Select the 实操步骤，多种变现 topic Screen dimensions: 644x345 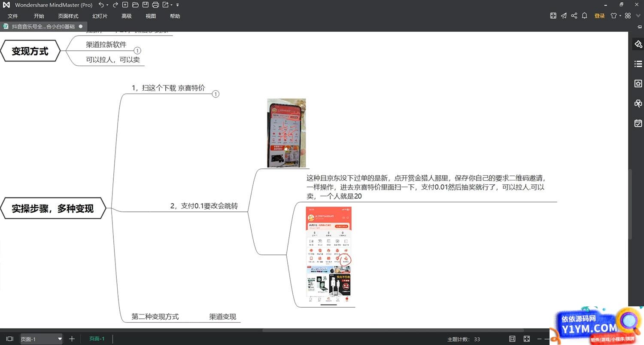(52, 209)
